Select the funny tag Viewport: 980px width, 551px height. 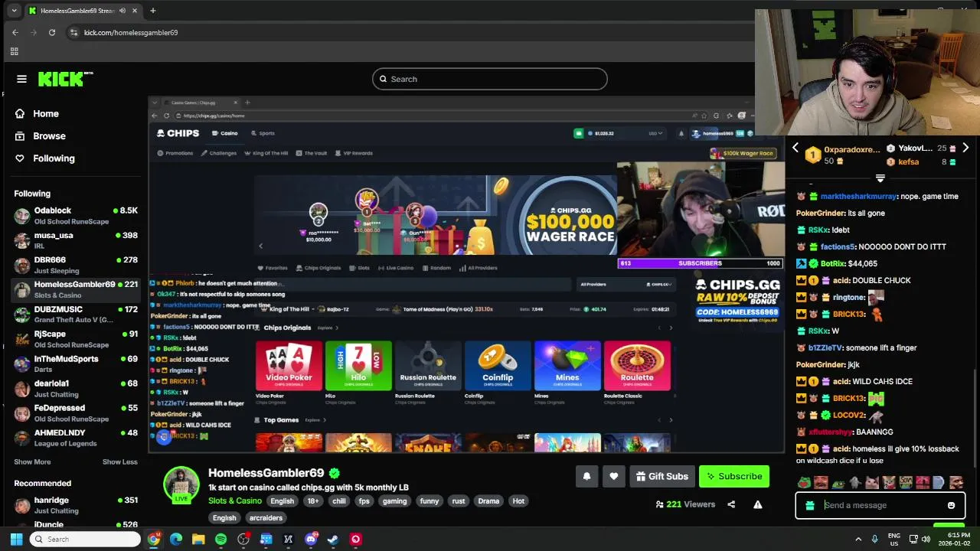[430, 501]
